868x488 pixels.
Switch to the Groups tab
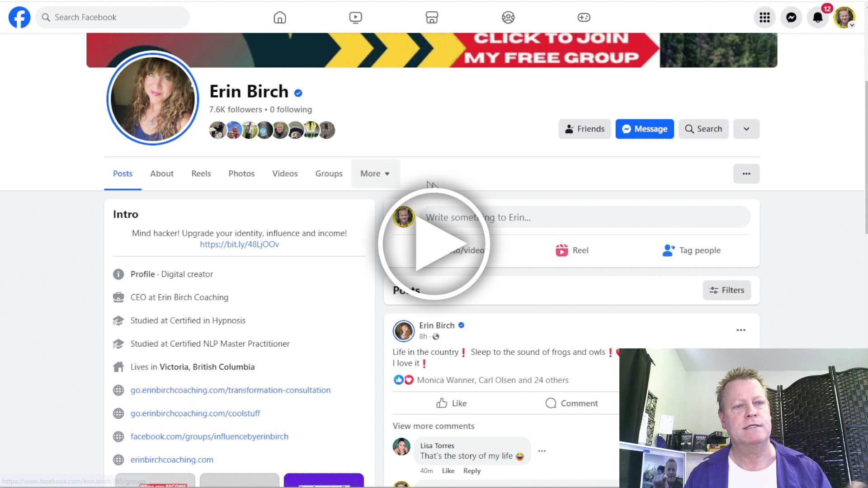coord(329,174)
